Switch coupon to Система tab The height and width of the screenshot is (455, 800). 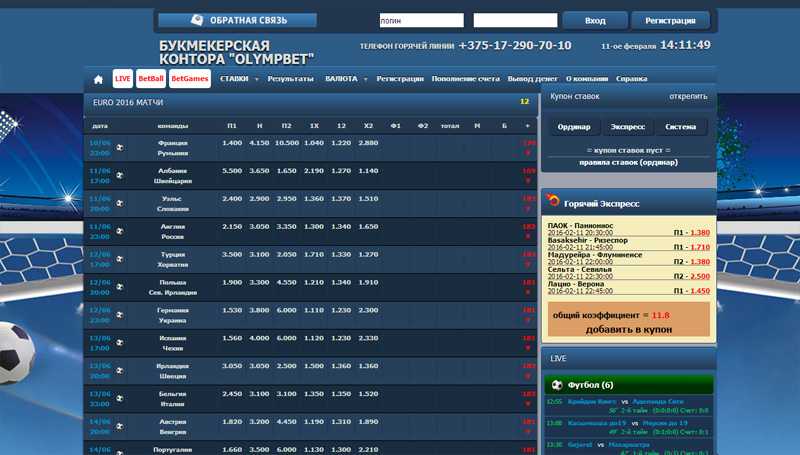[x=681, y=127]
